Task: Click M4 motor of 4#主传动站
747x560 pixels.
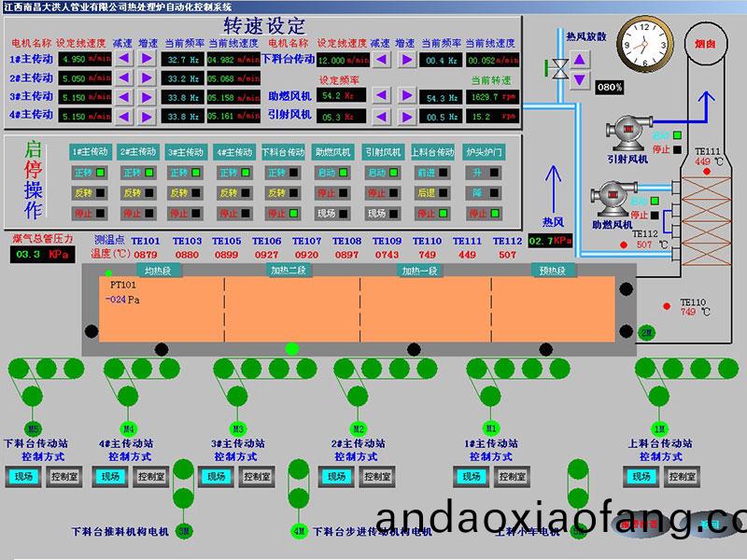Action: (x=129, y=429)
